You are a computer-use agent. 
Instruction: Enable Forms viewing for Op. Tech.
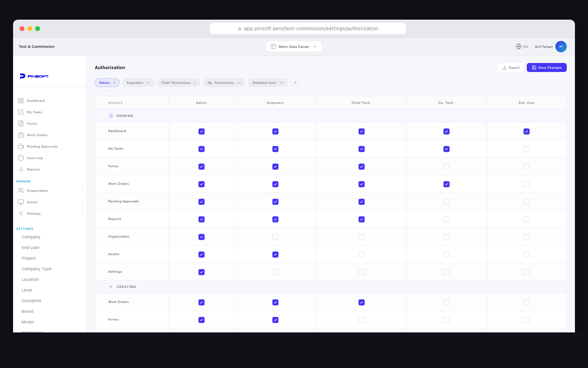[446, 166]
